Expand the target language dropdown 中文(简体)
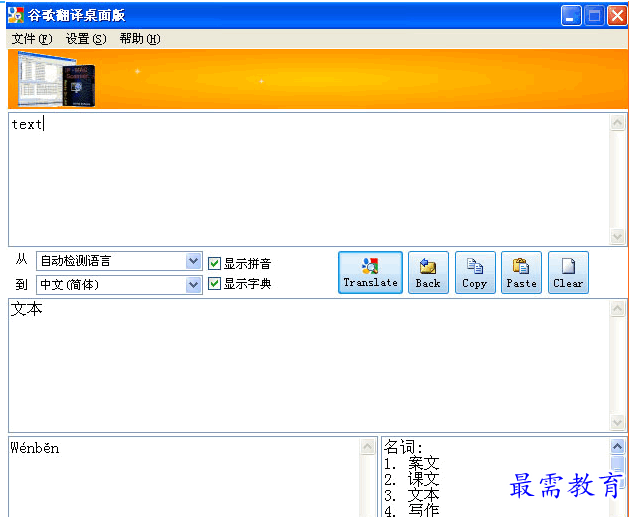 tap(194, 285)
